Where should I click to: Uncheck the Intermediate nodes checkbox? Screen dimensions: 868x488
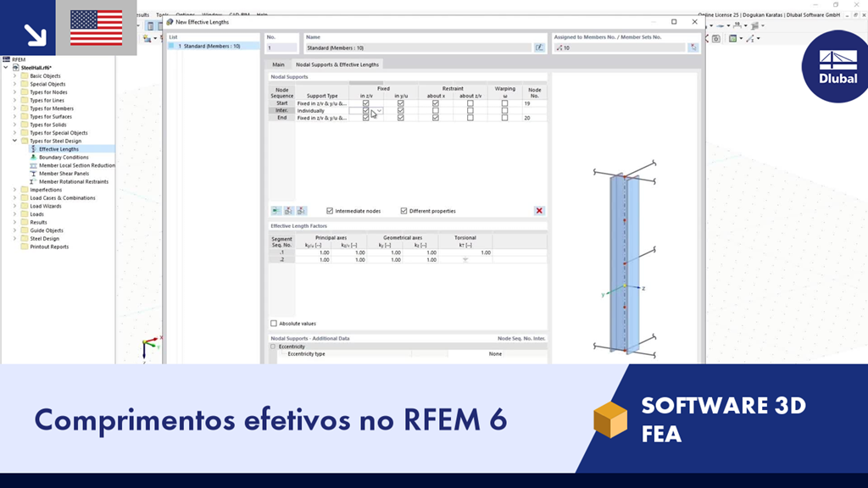coord(330,211)
